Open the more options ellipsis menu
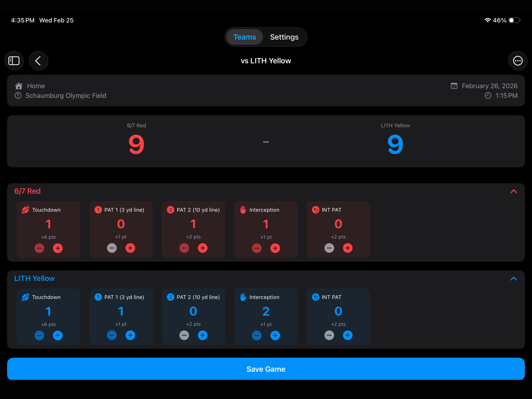532x399 pixels. (518, 61)
